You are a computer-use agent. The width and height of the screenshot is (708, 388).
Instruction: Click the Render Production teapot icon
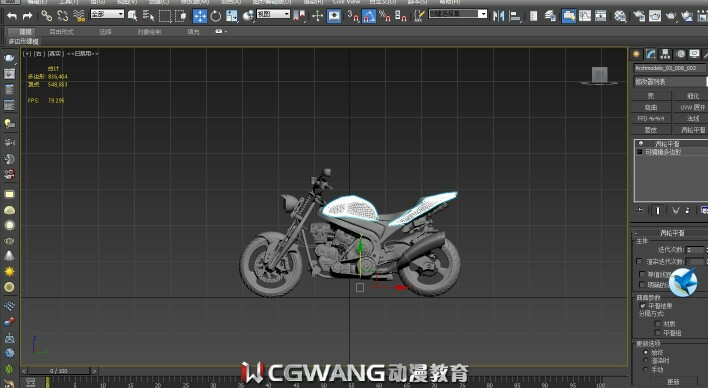[x=671, y=16]
